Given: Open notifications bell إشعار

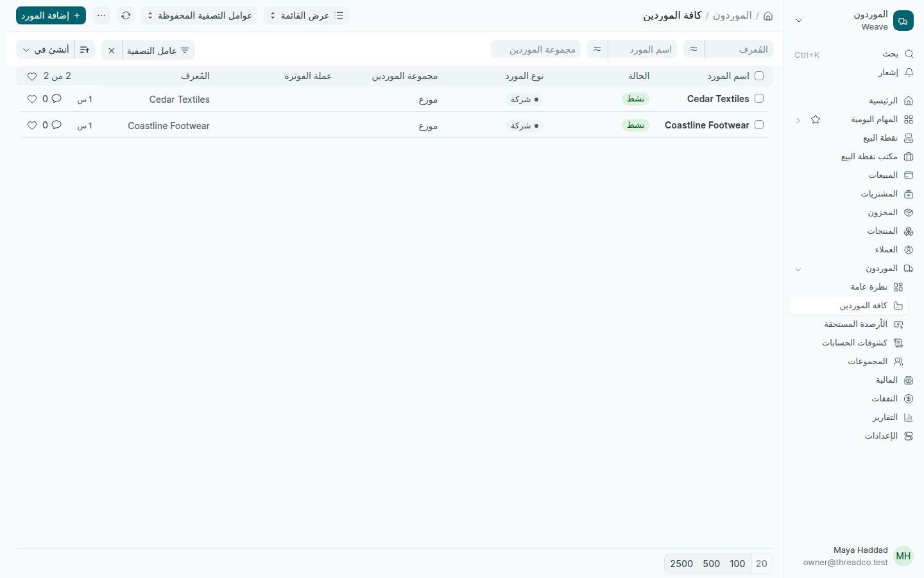Looking at the screenshot, I should (909, 73).
